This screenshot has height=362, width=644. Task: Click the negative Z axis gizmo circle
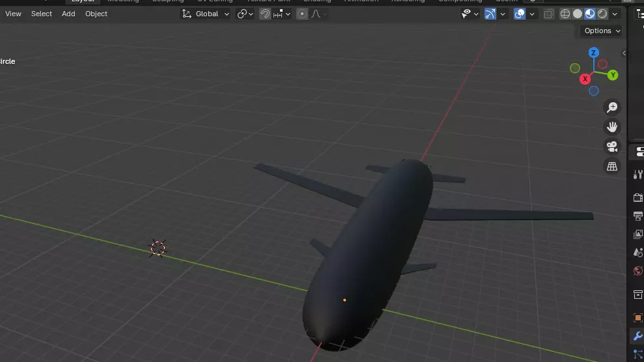(593, 91)
